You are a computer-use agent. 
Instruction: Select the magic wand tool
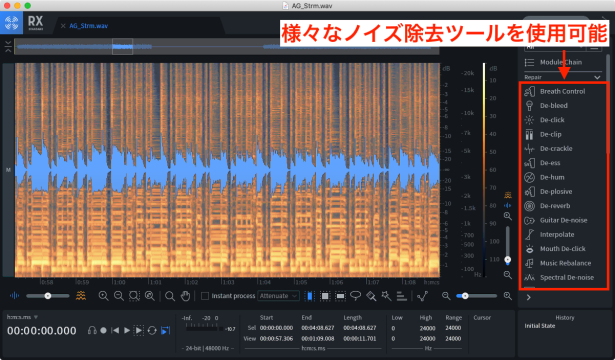coord(386,296)
